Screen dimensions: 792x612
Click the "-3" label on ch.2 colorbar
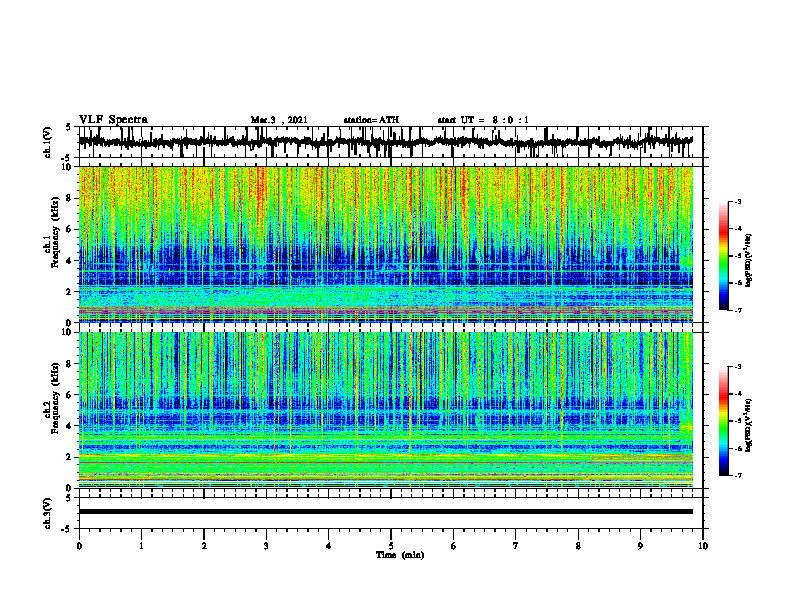(738, 367)
